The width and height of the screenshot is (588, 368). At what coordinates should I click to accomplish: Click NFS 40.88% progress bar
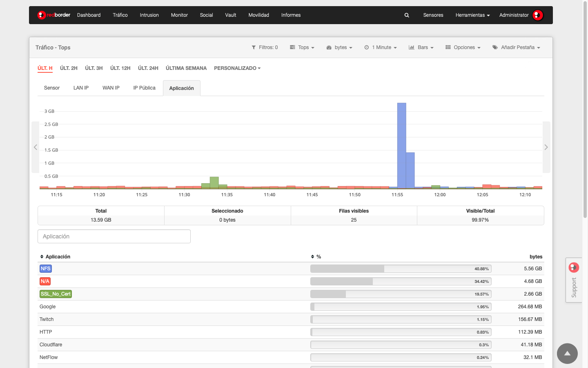pos(401,269)
